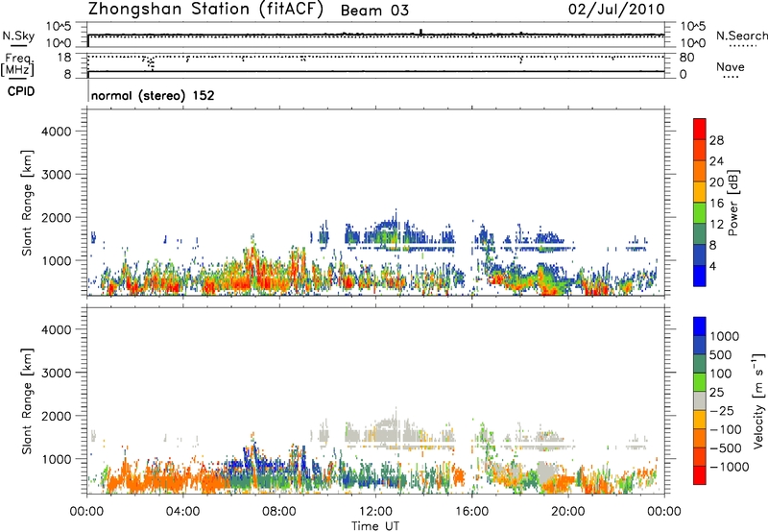This screenshot has width=768, height=532.
Task: Click the 'Power [dB]' colorbar label
Action: pyautogui.click(x=732, y=203)
